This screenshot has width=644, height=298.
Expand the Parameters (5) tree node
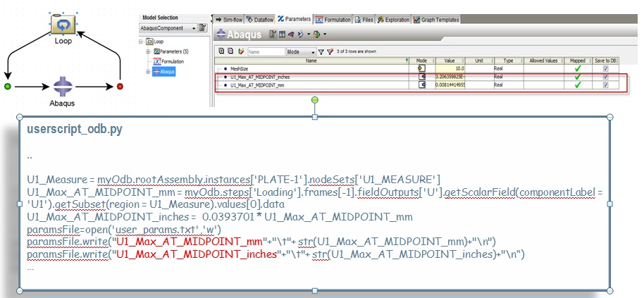[x=148, y=51]
